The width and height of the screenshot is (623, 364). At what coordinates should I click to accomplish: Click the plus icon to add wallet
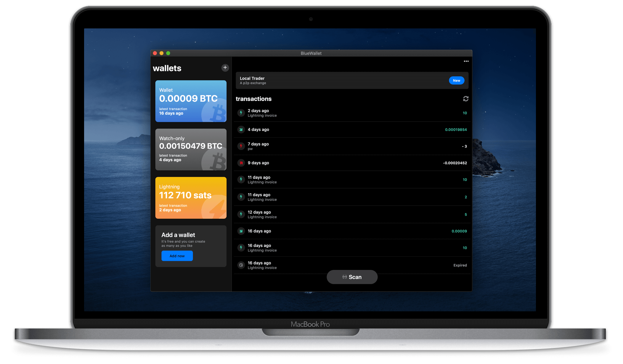[x=225, y=67]
